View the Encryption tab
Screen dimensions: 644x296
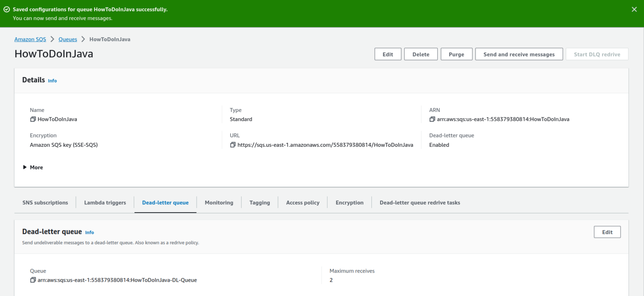(x=349, y=203)
